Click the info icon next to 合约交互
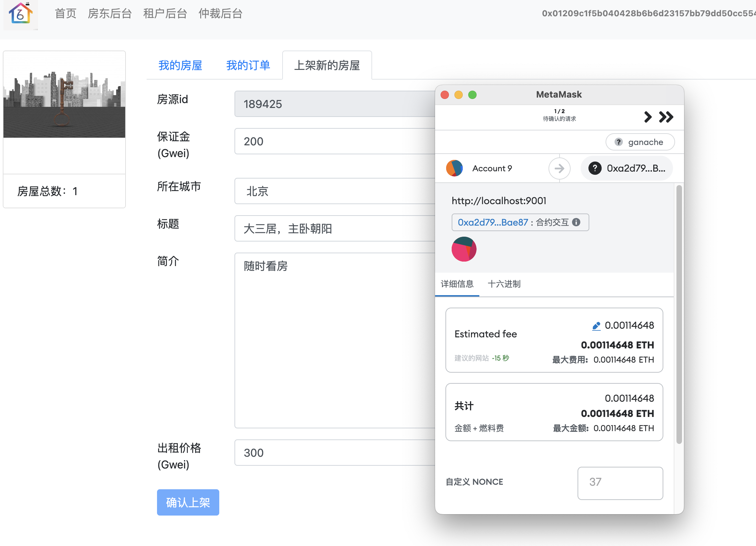Image resolution: width=756 pixels, height=546 pixels. point(576,222)
